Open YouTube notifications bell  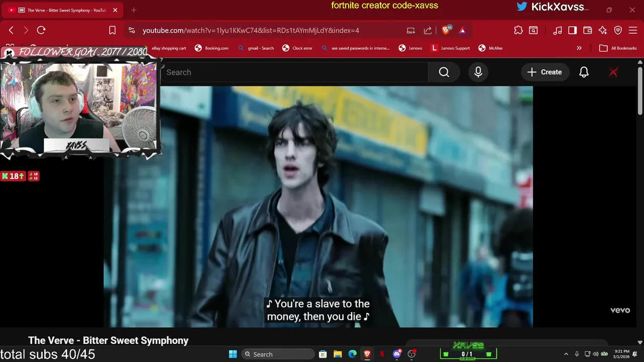[584, 72]
